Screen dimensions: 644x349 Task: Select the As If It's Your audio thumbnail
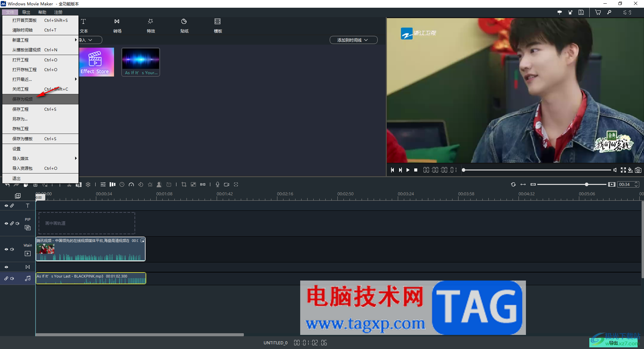(x=141, y=62)
